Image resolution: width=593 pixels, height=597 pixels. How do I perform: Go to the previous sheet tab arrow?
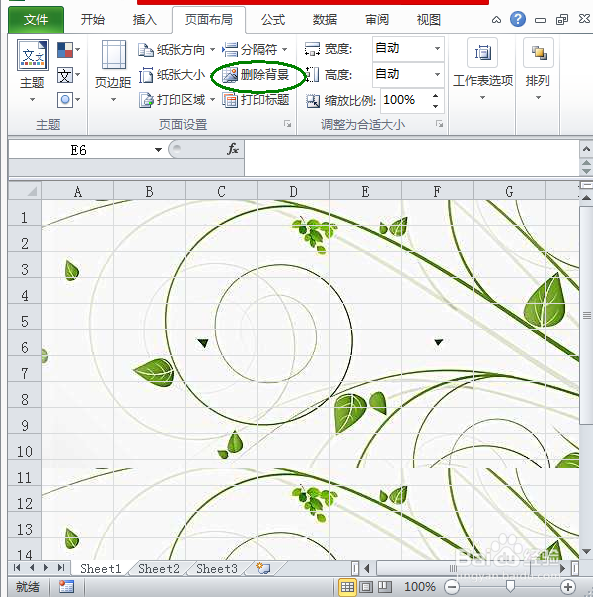pyautogui.click(x=32, y=568)
